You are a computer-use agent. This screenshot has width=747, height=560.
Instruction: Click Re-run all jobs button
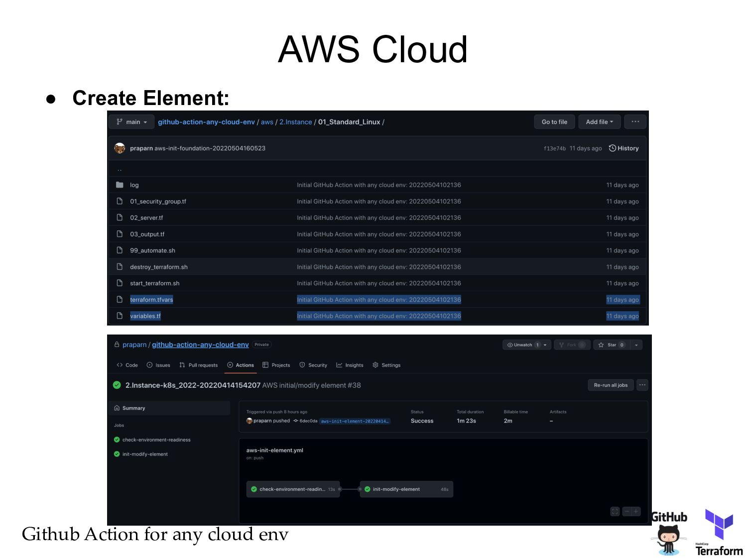[x=611, y=385]
